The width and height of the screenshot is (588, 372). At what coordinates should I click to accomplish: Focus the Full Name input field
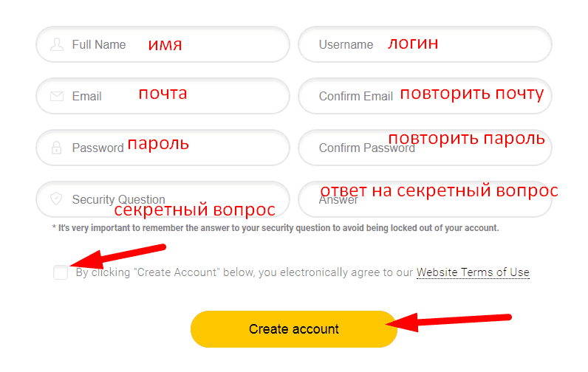[163, 44]
